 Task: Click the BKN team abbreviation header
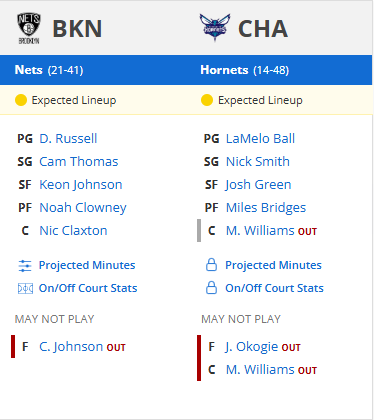[77, 29]
